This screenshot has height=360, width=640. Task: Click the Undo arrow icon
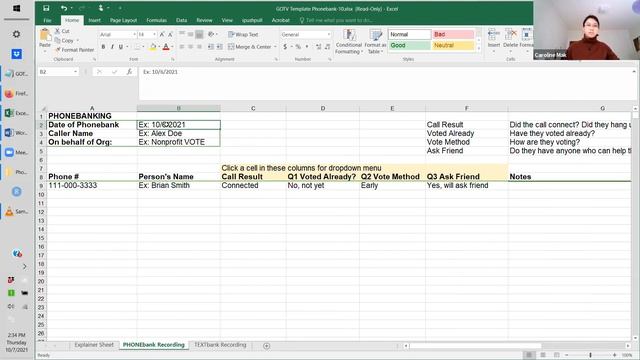pyautogui.click(x=64, y=8)
